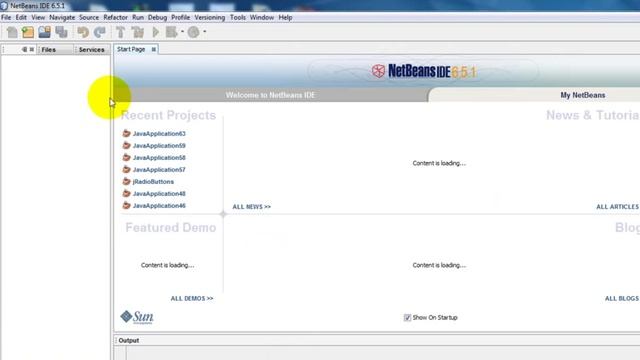Click the New Project toolbar icon
This screenshot has width=640, height=360.
pyautogui.click(x=28, y=32)
